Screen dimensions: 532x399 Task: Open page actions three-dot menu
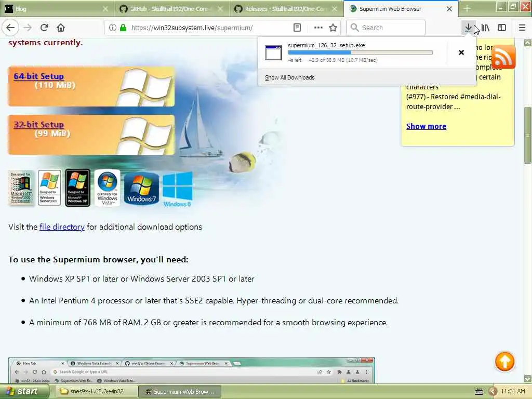[318, 28]
